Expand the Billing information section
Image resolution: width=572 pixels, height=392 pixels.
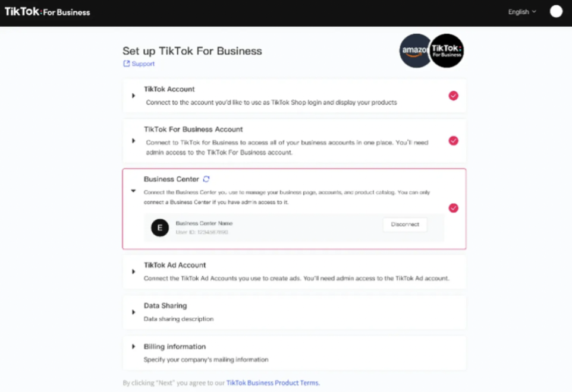134,346
